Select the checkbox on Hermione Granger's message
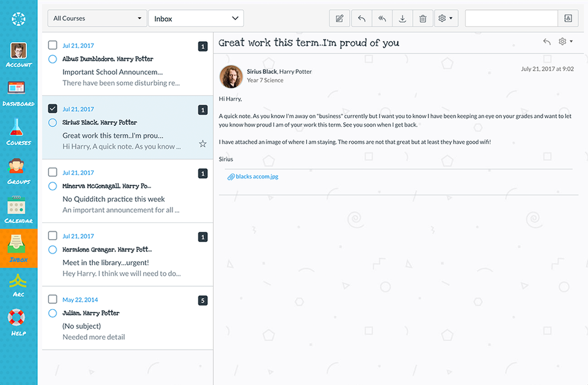The height and width of the screenshot is (385, 588). (52, 235)
